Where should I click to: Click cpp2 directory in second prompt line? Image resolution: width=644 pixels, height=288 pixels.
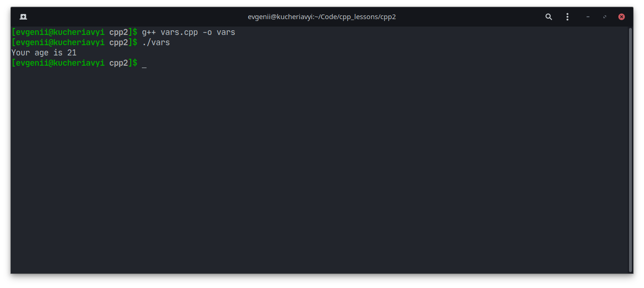tap(119, 43)
